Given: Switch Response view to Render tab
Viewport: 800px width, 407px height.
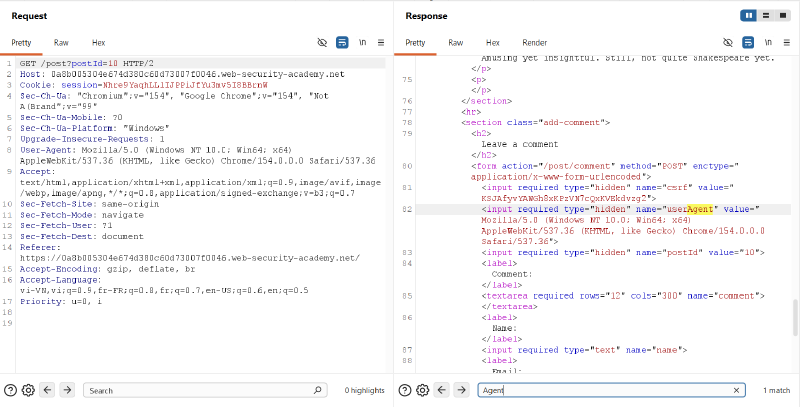Looking at the screenshot, I should [535, 43].
